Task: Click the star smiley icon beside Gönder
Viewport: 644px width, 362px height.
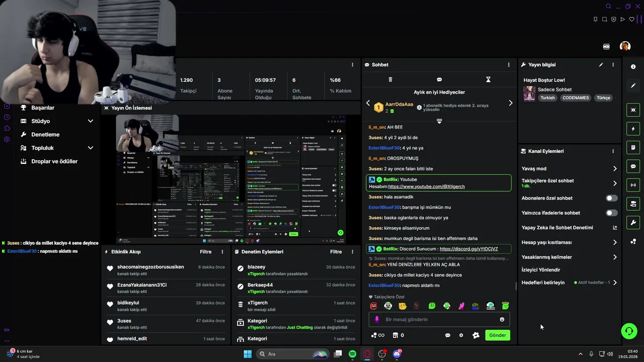Action: (x=475, y=335)
